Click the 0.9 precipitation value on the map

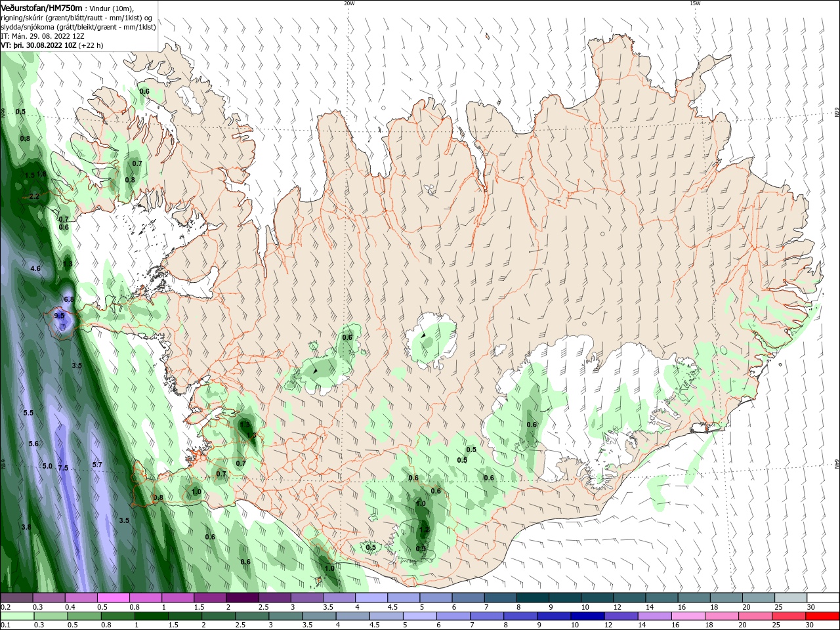pyautogui.click(x=421, y=549)
